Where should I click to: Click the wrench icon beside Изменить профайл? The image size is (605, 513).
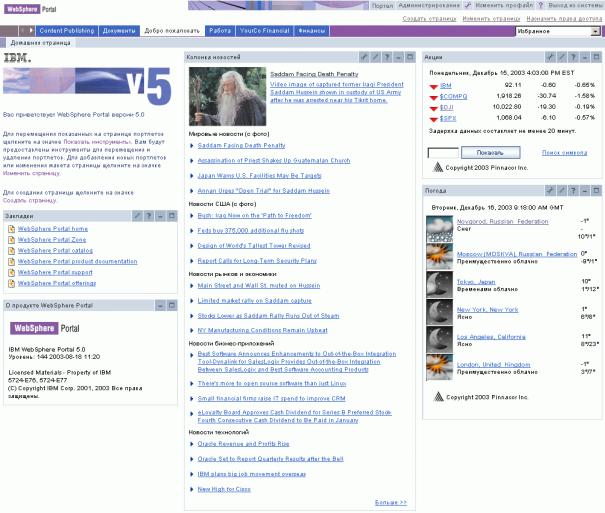pos(468,5)
